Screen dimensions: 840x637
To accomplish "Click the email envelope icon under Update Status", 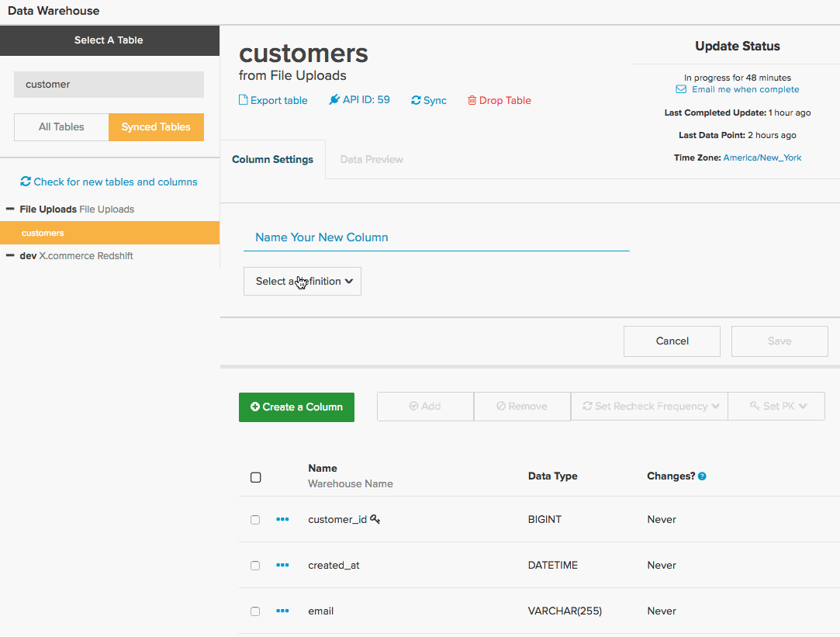I will pos(681,89).
